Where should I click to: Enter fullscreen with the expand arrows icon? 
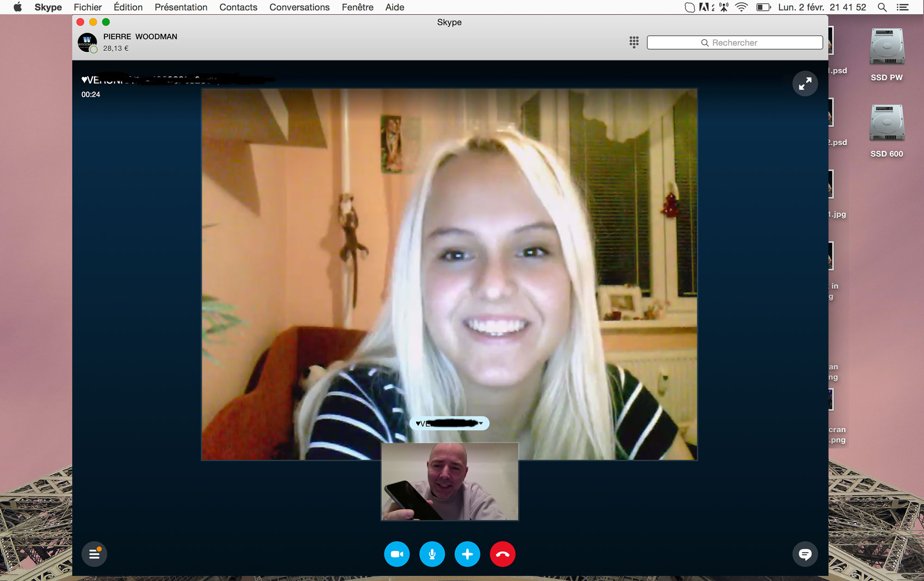[x=805, y=84]
